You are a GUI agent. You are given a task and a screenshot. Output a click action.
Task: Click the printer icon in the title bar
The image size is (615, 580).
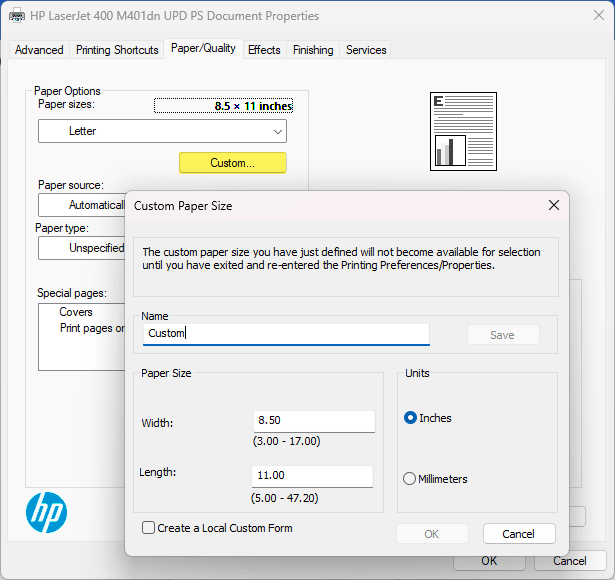click(17, 16)
